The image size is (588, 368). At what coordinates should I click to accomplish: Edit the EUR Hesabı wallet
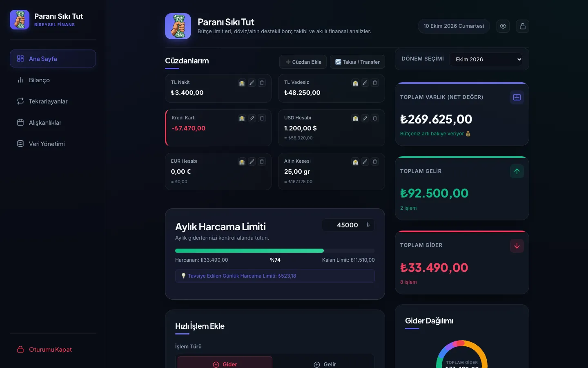pos(252,162)
